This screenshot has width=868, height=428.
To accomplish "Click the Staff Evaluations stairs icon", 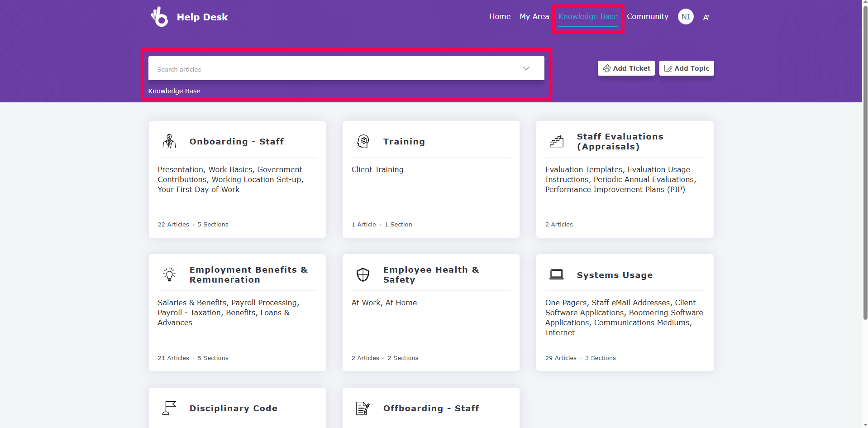I will point(557,141).
